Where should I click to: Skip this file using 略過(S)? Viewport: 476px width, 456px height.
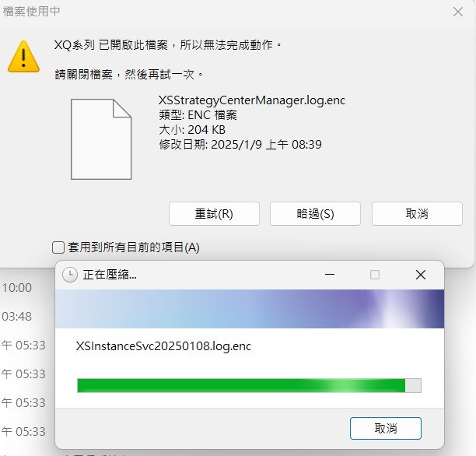click(315, 213)
